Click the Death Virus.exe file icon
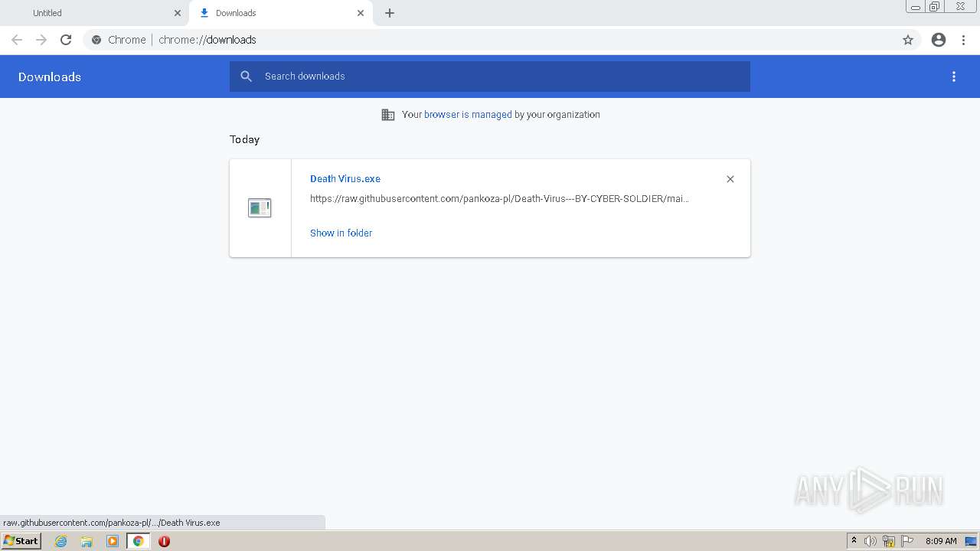980x551 pixels. coord(260,207)
